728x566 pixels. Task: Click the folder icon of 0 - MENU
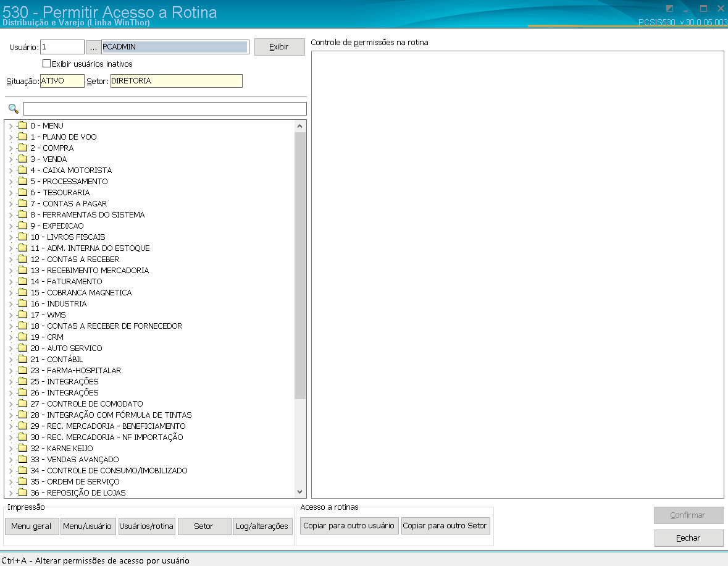pos(22,125)
